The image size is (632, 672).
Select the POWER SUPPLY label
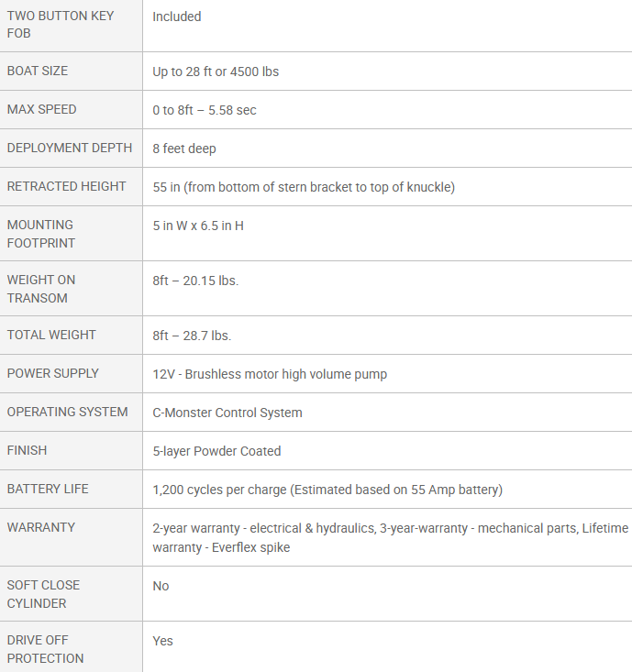click(52, 373)
